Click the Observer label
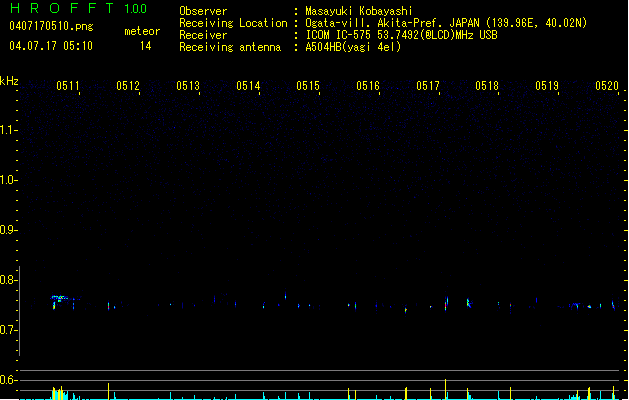Viewport: 629px width, 400px height. [x=203, y=11]
